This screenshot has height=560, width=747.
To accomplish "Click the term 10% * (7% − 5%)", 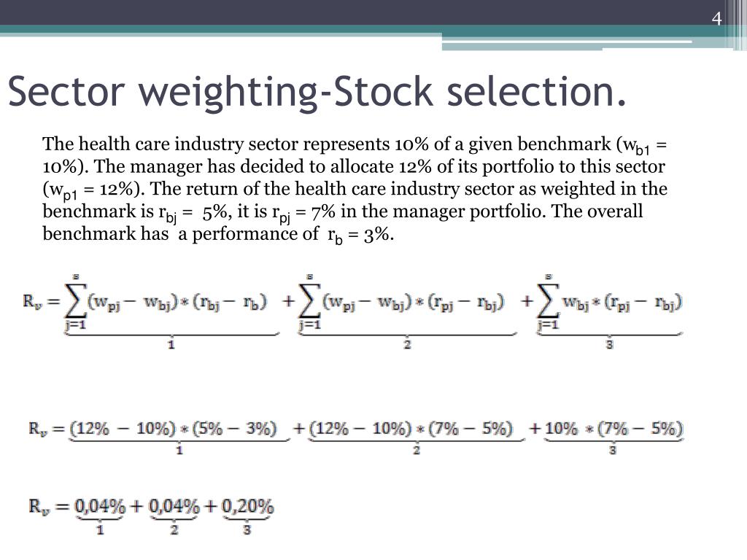I will click(x=614, y=429).
